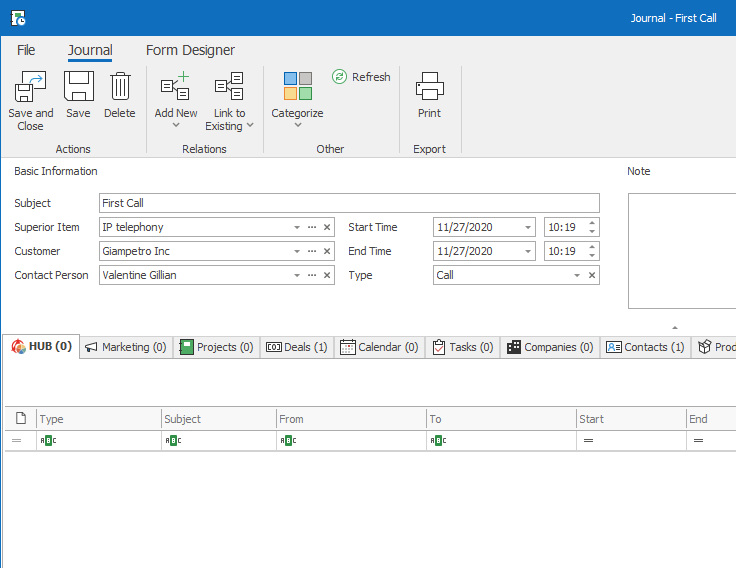Increase the Start Time hour spinner
This screenshot has width=736, height=568.
[592, 223]
